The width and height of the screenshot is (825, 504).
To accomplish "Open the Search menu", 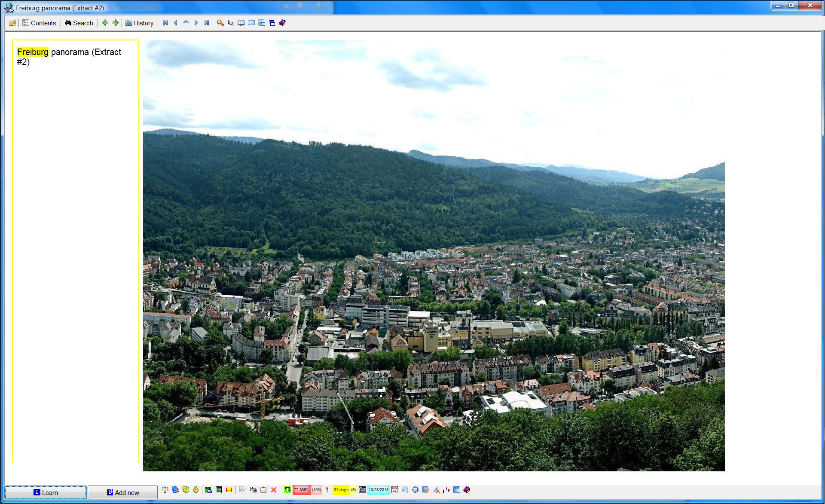I will click(79, 23).
